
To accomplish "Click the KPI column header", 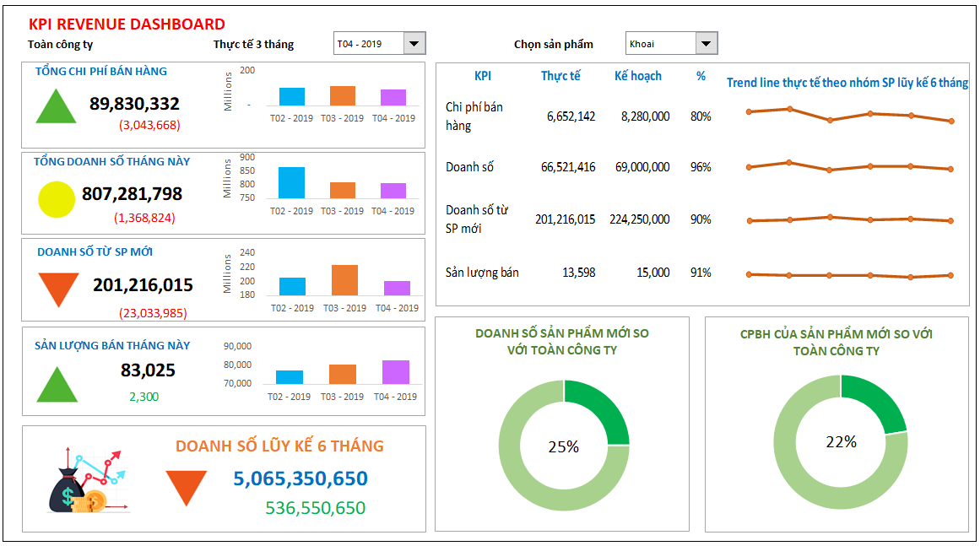I will (483, 76).
